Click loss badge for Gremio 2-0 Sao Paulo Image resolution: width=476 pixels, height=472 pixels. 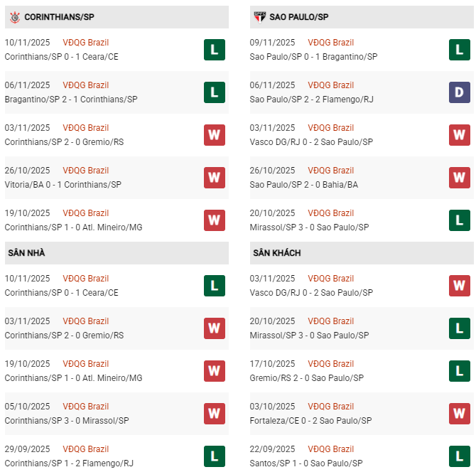460,371
